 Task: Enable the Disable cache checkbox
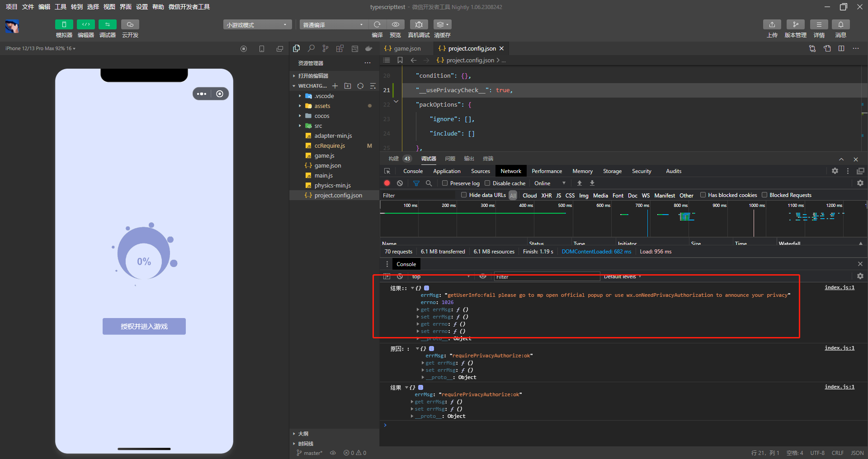click(x=487, y=183)
